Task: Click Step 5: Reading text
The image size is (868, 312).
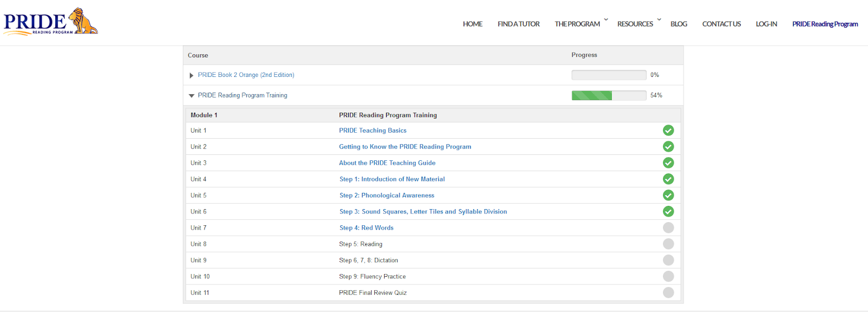Action: point(361,244)
